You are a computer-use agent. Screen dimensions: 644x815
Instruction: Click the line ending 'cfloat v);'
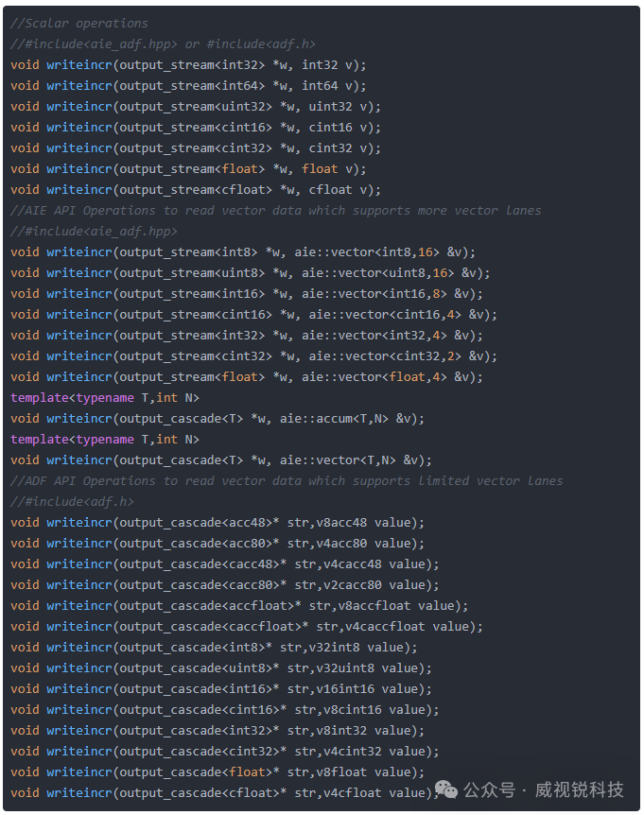[196, 190]
